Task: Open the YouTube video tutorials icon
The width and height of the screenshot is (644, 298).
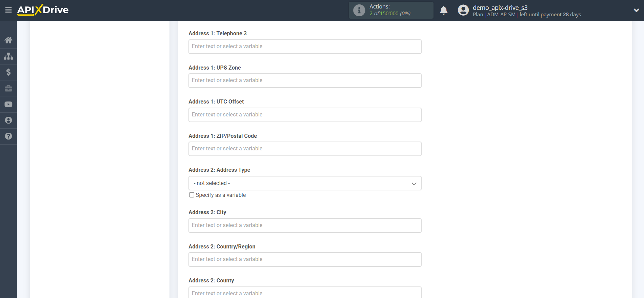Action: click(8, 104)
